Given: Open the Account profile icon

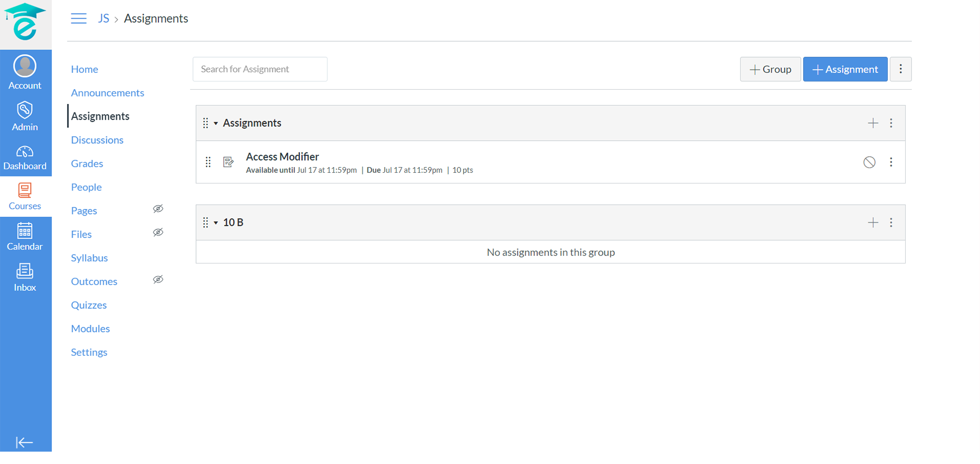Looking at the screenshot, I should (x=25, y=67).
